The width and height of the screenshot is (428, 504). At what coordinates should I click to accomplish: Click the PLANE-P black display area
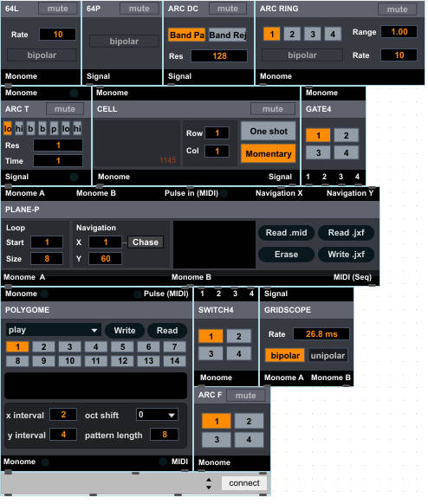click(214, 244)
